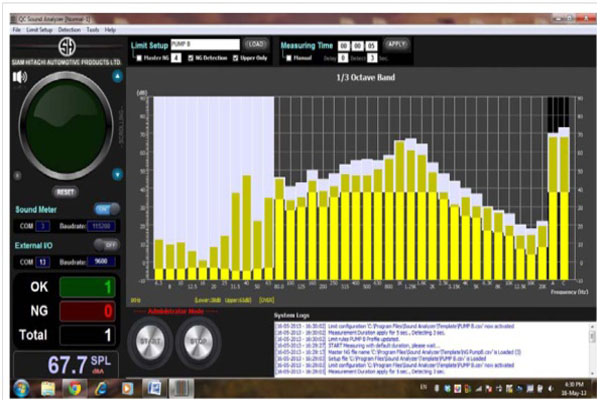
Task: Open the Tools menu
Action: click(x=93, y=30)
